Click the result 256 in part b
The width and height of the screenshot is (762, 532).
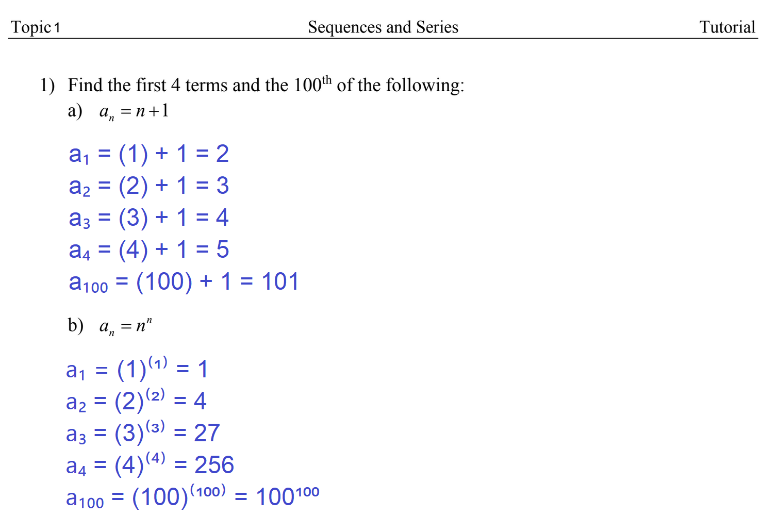[214, 465]
